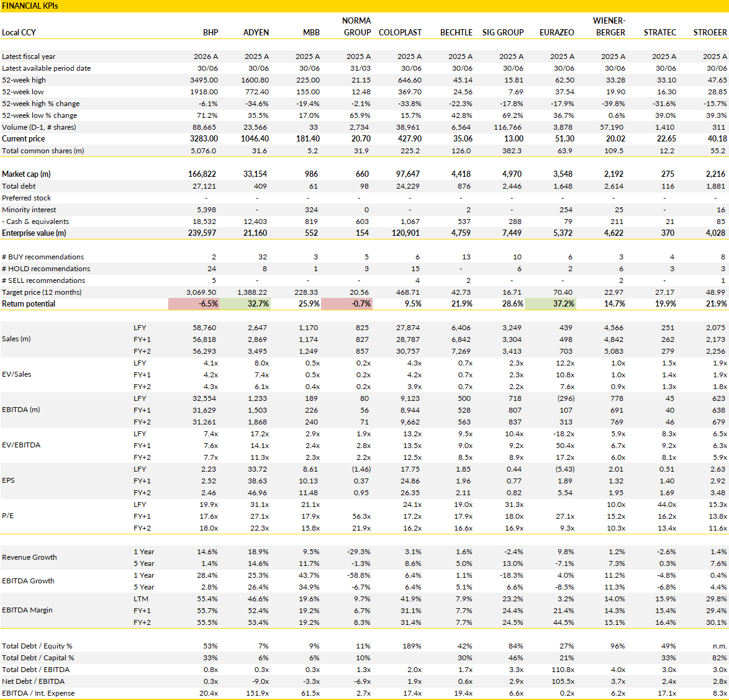The height and width of the screenshot is (700, 729).
Task: Click BHP current price 3283.00
Action: [x=204, y=138]
